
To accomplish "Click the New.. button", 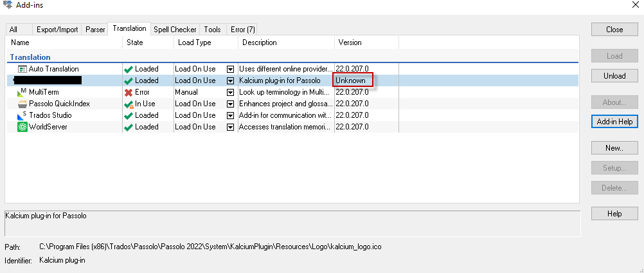I will [614, 148].
